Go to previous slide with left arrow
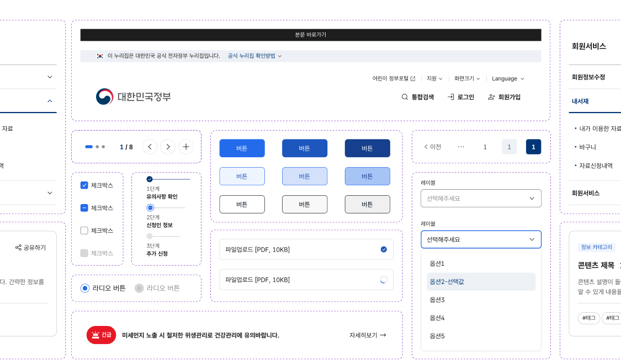The image size is (621, 364). (150, 147)
